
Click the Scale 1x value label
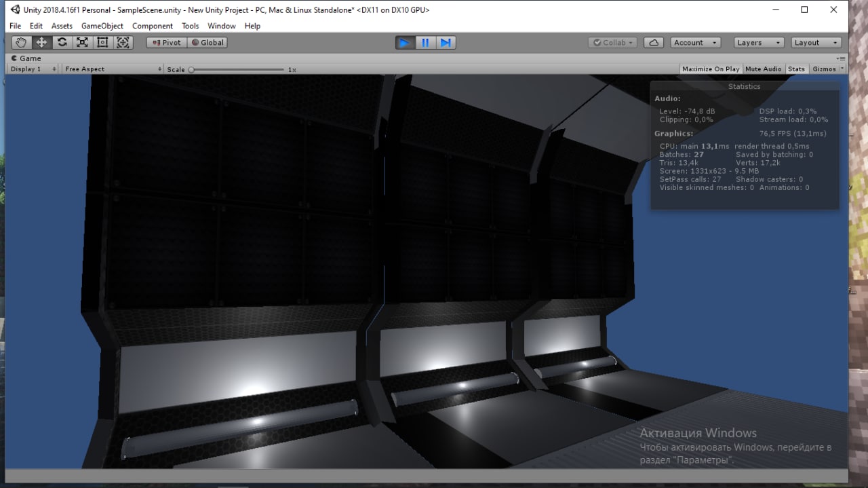(292, 69)
